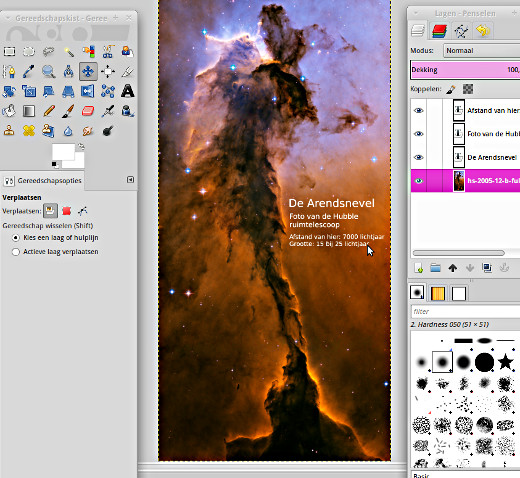Select the Paintbrush tool

(69, 111)
